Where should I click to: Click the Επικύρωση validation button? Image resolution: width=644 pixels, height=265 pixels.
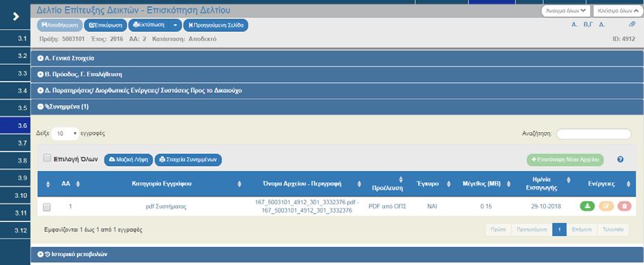pos(106,25)
